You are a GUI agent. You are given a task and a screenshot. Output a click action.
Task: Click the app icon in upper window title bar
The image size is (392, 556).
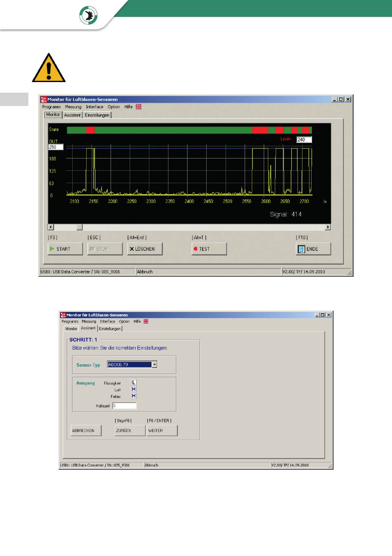click(x=44, y=99)
